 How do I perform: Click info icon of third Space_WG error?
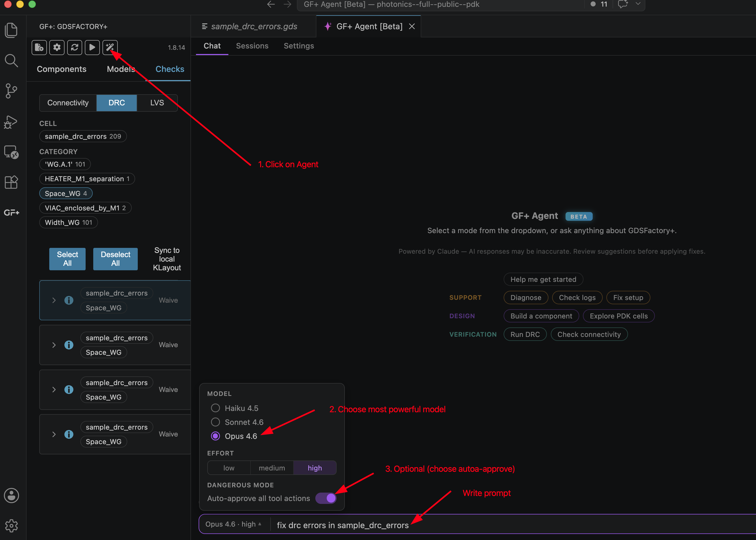69,389
